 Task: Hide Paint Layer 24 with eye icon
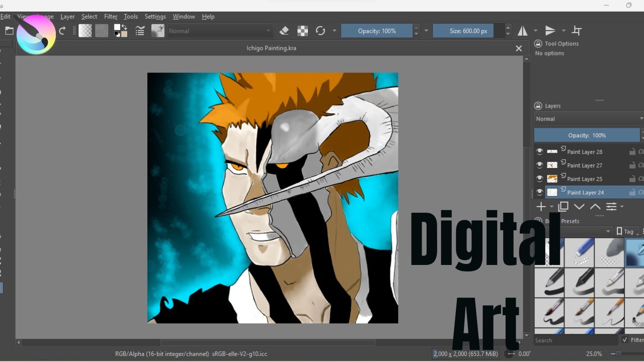[x=540, y=192]
